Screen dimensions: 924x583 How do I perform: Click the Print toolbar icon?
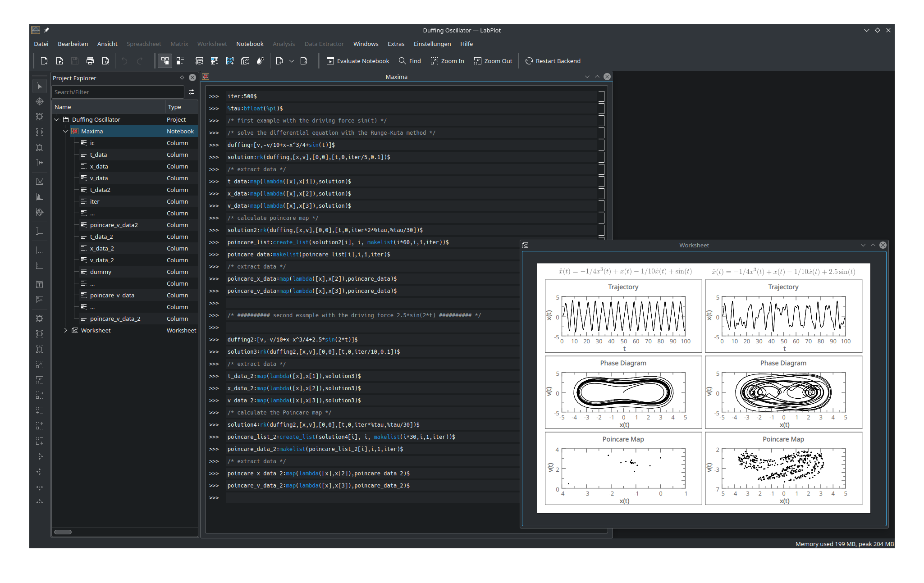(x=90, y=61)
